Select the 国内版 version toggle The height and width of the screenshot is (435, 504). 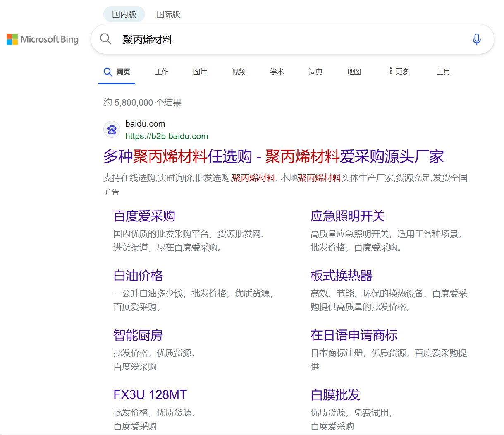click(x=124, y=14)
